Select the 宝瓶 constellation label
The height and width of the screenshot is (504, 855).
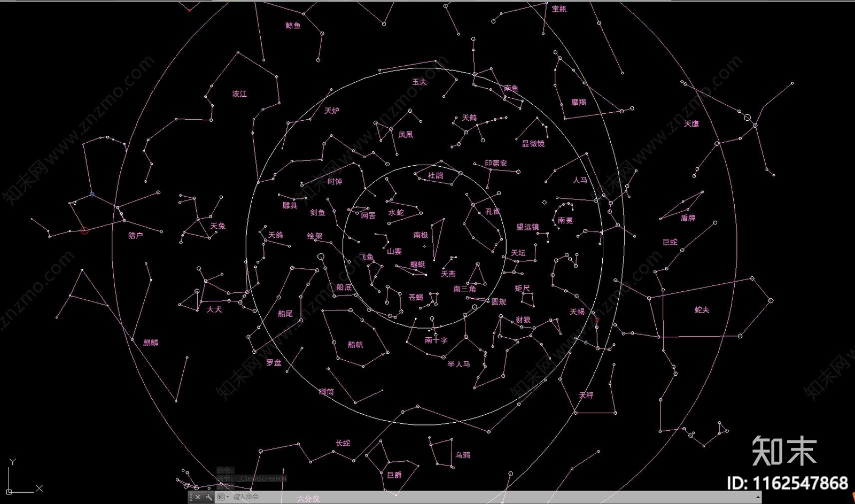559,9
